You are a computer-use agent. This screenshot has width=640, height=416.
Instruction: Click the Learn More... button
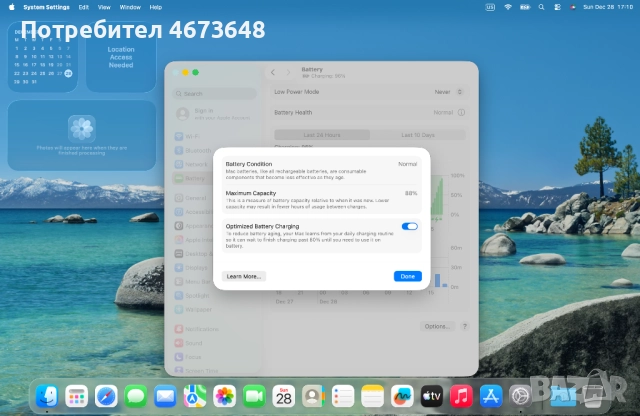(x=244, y=276)
